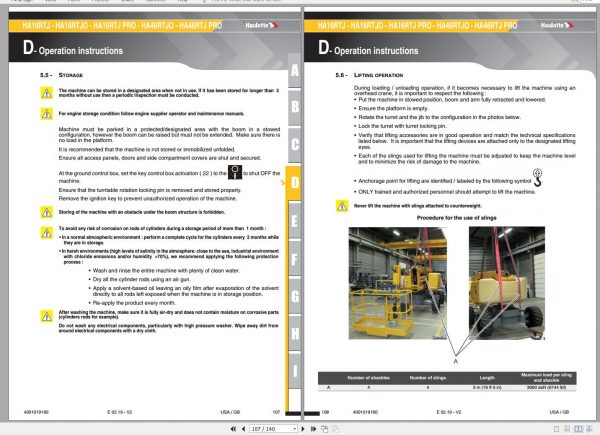The width and height of the screenshot is (600, 435).
Task: Click 'Number of shackles' table header
Action: [x=368, y=378]
